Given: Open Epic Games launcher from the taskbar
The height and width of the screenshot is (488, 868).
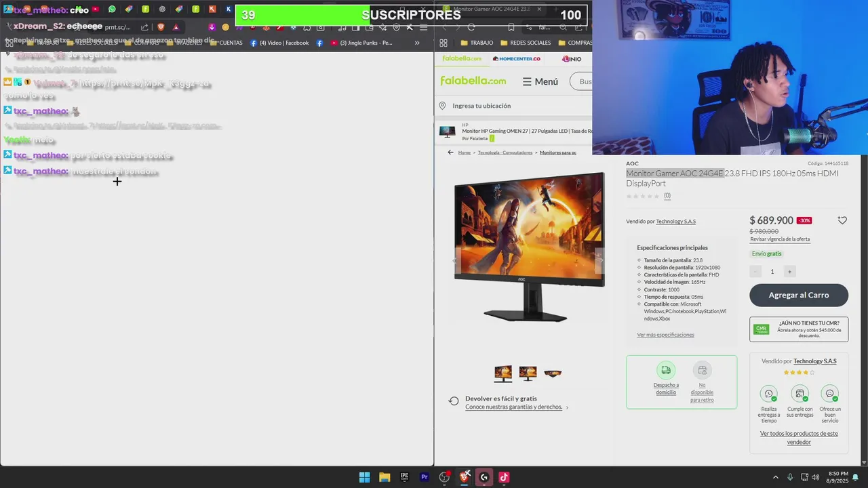Looking at the screenshot, I should (404, 477).
